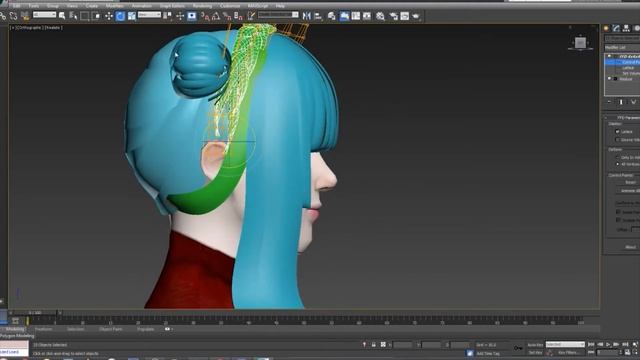Open the Rendered Frame Window icon
640x360 pixels.
404,16
